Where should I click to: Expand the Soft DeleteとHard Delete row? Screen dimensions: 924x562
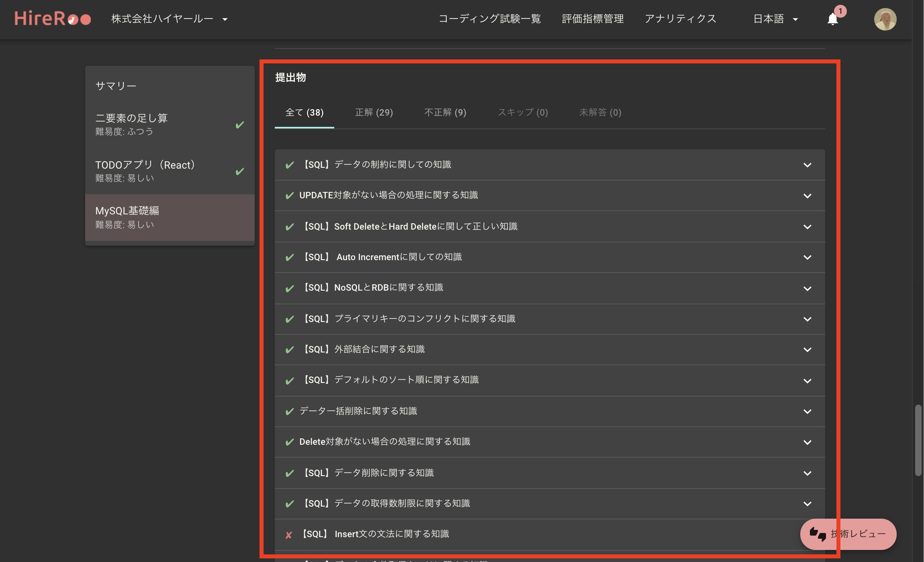point(550,226)
